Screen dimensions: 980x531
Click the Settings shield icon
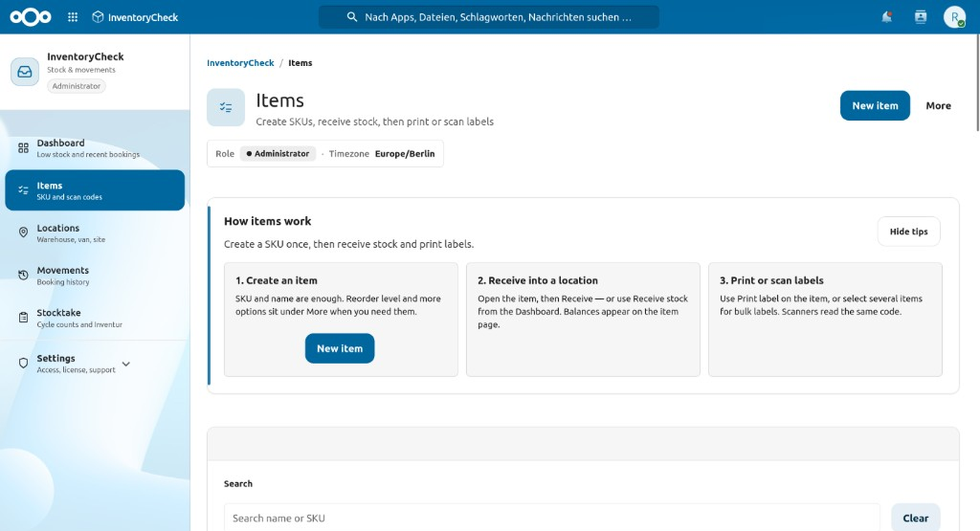23,363
